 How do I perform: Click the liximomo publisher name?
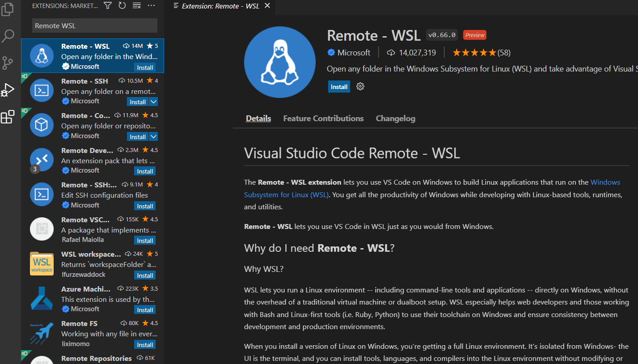(x=76, y=344)
